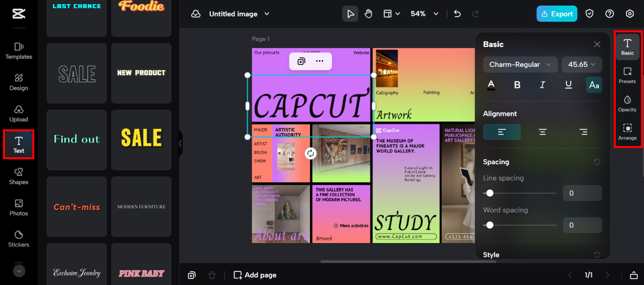
Task: Activate the Hand pan tool
Action: coord(368,14)
